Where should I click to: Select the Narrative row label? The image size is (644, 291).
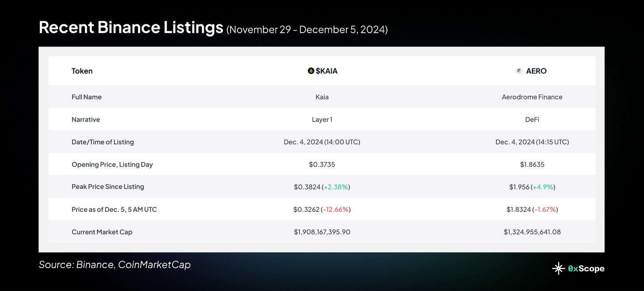point(86,119)
